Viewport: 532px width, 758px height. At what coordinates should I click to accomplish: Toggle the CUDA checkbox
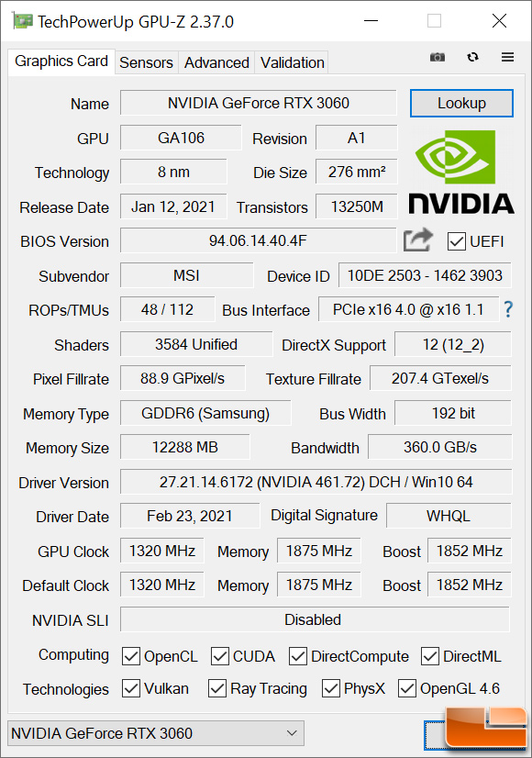point(220,656)
